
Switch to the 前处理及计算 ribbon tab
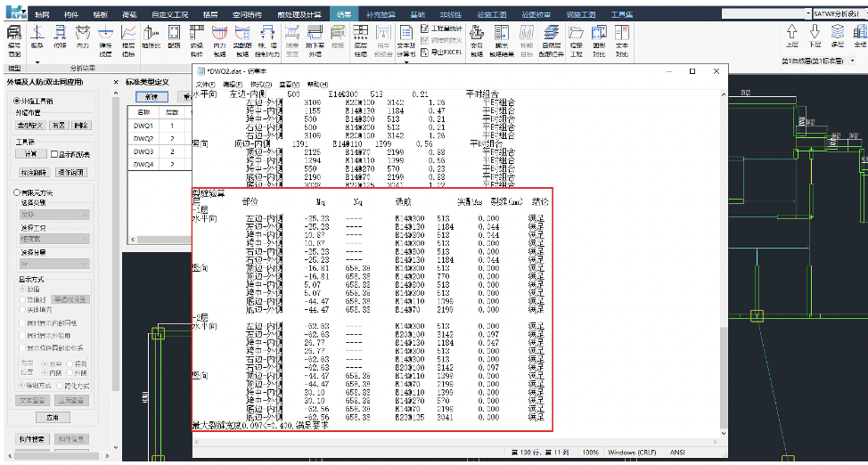point(295,15)
